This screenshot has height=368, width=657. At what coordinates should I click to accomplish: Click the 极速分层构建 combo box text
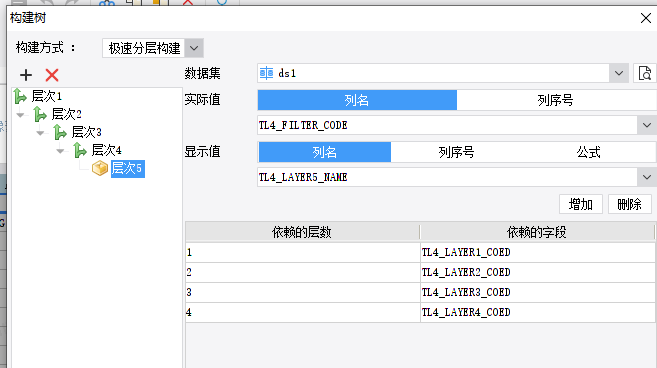(145, 48)
